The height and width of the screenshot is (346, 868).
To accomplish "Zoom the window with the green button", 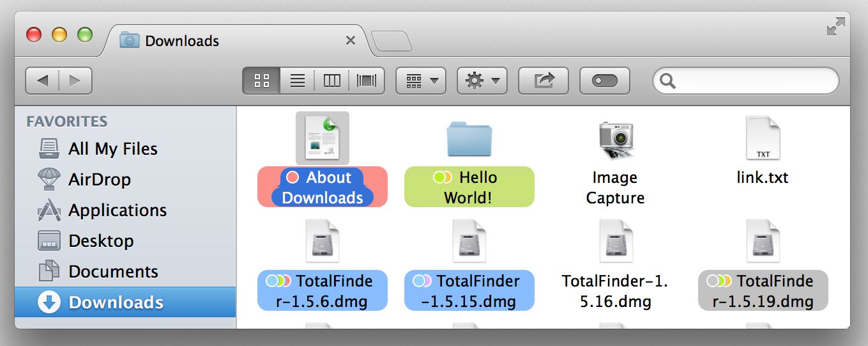I will pyautogui.click(x=85, y=35).
